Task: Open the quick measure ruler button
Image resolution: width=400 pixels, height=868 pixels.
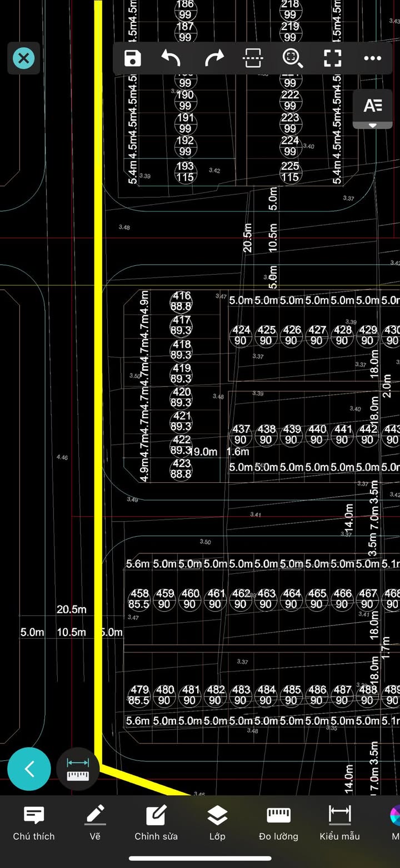Action: click(x=78, y=769)
